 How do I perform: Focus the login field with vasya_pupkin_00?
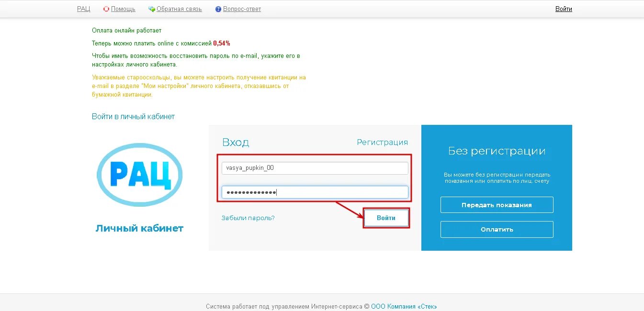pos(315,168)
